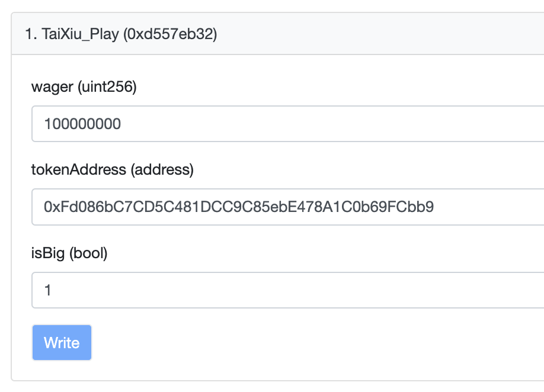Click the blank space in isBig field
544x392 pixels.
click(296, 290)
